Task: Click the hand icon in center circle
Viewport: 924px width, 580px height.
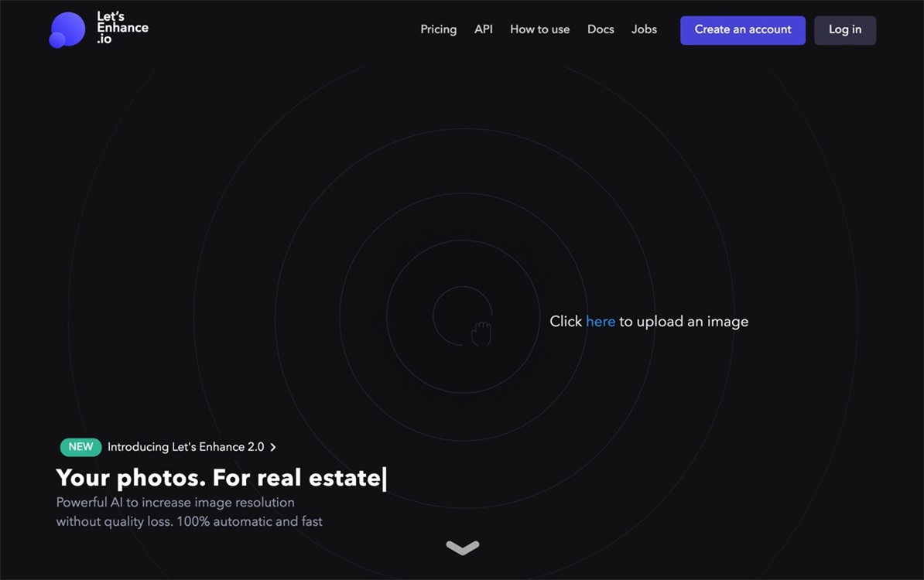Action: 481,333
